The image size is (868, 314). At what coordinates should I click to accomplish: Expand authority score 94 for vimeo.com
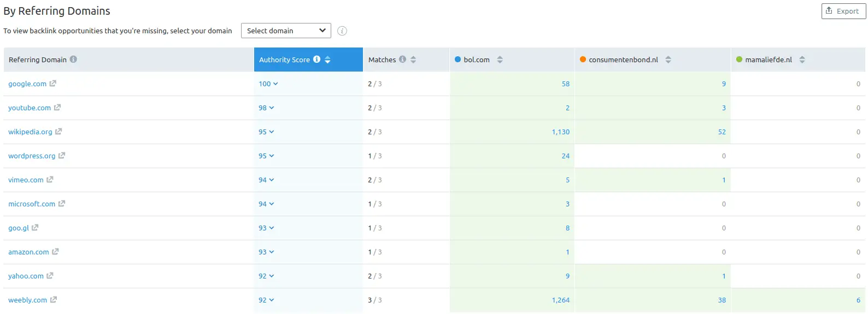pos(266,180)
